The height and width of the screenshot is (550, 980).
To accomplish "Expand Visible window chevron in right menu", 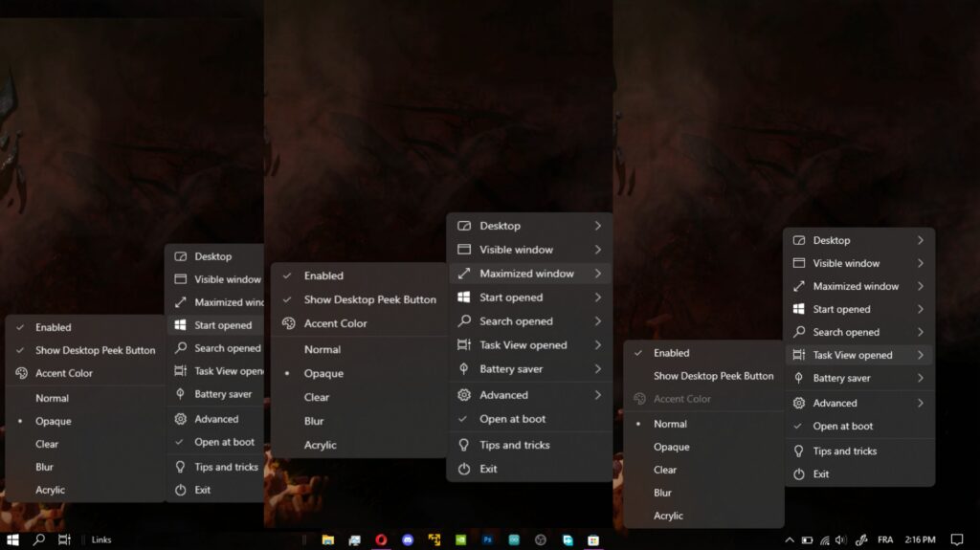I will click(921, 263).
